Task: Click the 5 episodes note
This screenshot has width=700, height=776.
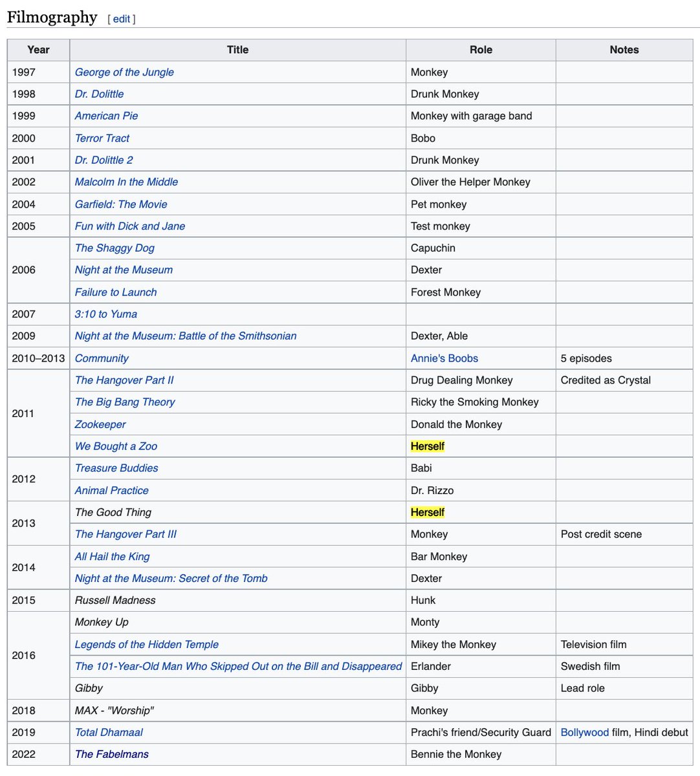Action: [586, 358]
